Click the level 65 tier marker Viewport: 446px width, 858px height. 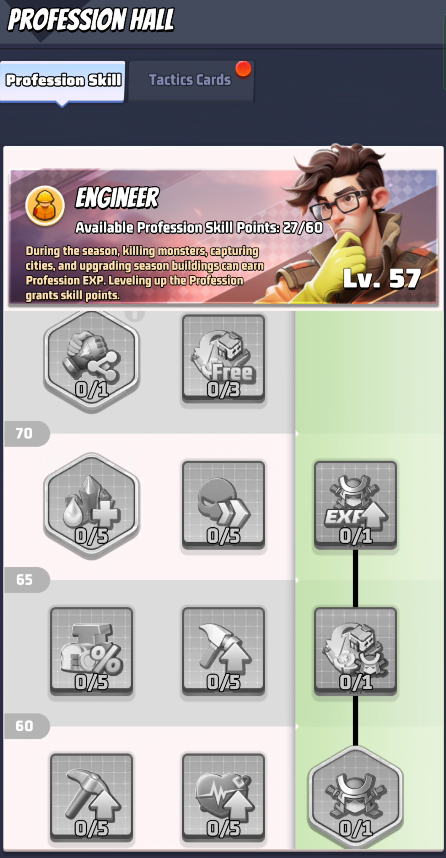[26, 580]
